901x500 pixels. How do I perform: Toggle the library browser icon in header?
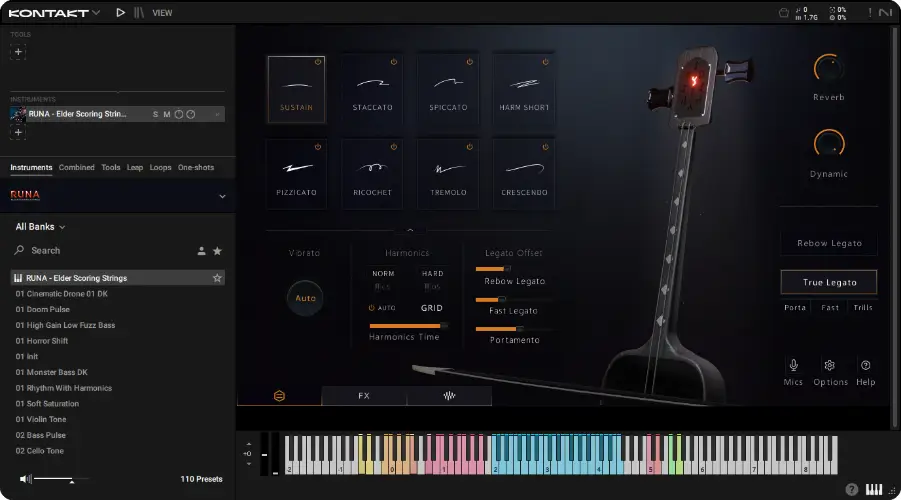(x=139, y=13)
